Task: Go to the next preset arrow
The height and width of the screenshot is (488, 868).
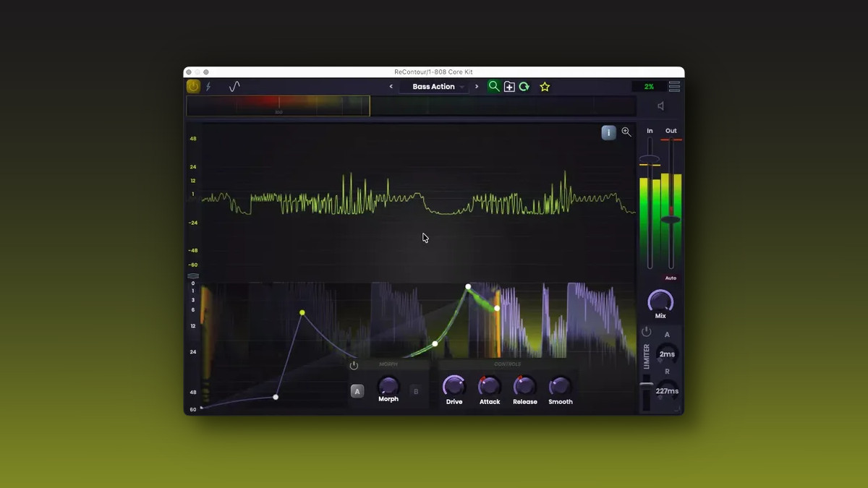Action: click(476, 87)
